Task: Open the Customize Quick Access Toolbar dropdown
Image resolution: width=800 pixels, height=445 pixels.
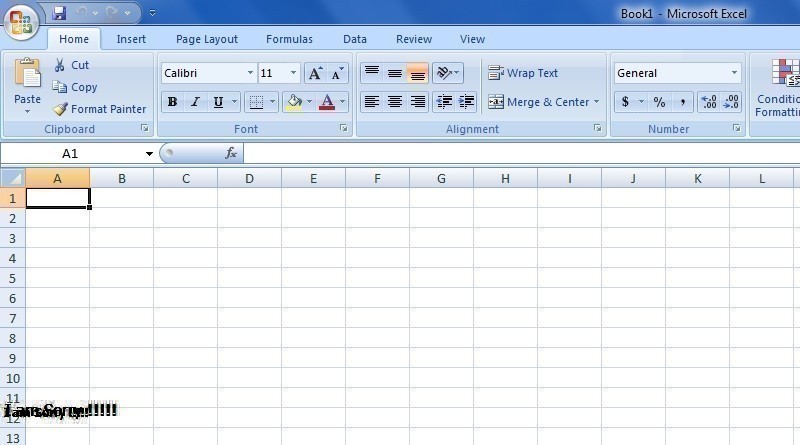Action: pyautogui.click(x=153, y=13)
